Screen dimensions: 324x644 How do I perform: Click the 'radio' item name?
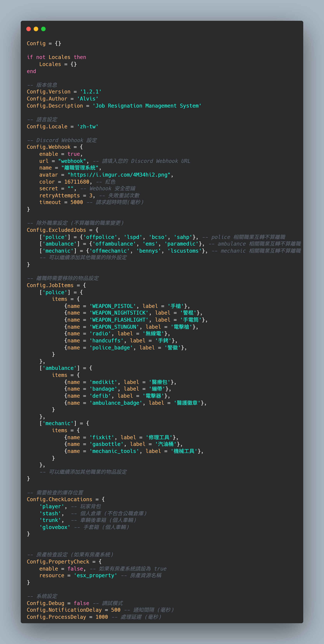(100, 333)
